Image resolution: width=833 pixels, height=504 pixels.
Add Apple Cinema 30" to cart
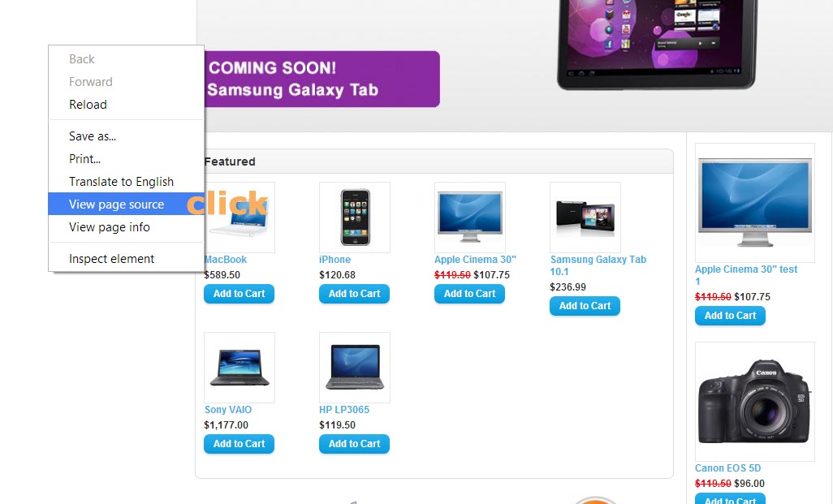pyautogui.click(x=469, y=294)
